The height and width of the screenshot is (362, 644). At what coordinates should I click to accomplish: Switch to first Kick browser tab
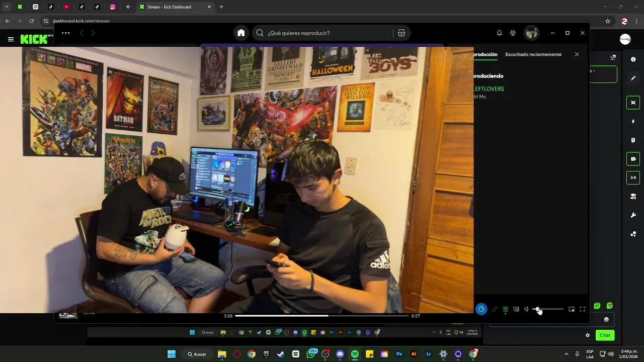point(20,7)
